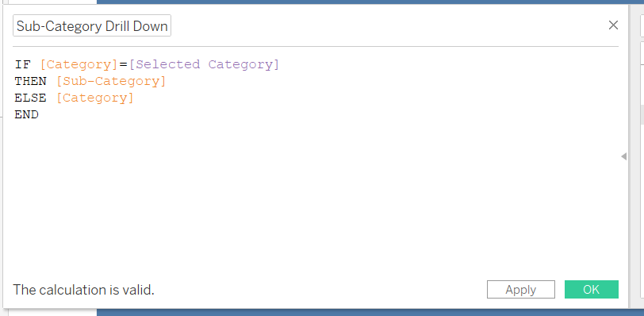Click [Category] field in ELSE line
The height and width of the screenshot is (316, 644).
(95, 98)
